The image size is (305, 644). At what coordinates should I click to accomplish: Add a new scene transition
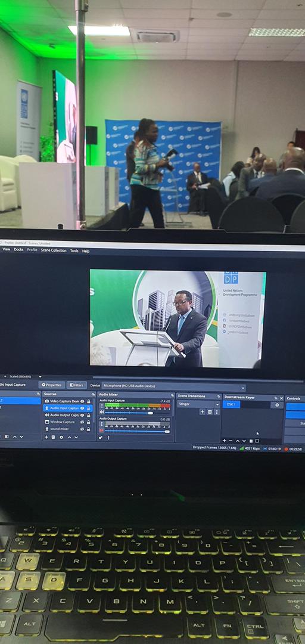[203, 412]
